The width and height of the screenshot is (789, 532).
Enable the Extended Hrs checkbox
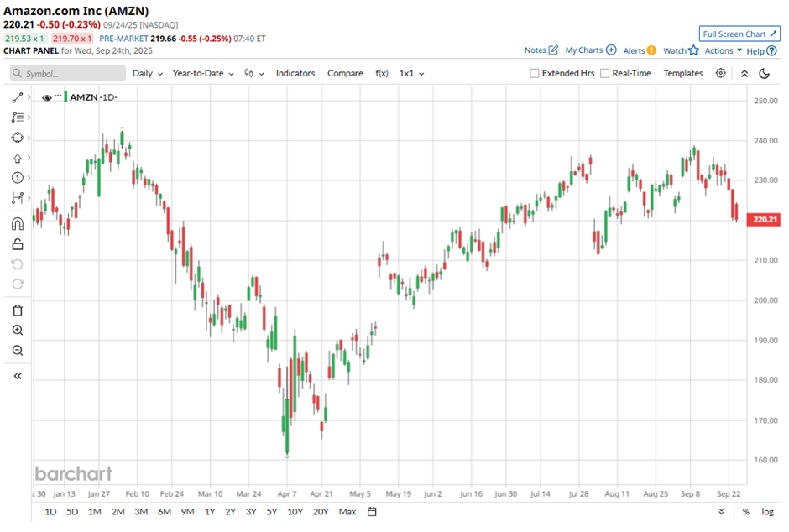click(535, 73)
